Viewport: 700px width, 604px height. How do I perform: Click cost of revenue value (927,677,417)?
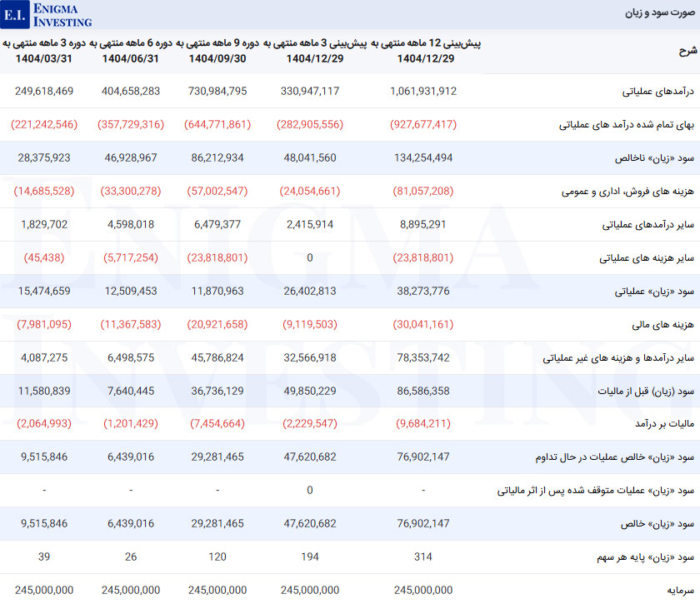point(422,124)
